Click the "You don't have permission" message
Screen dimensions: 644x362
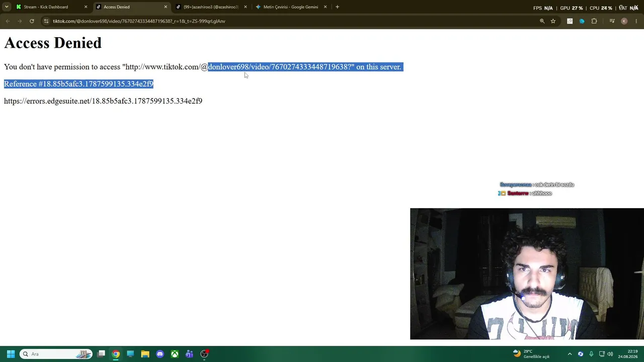pos(203,67)
